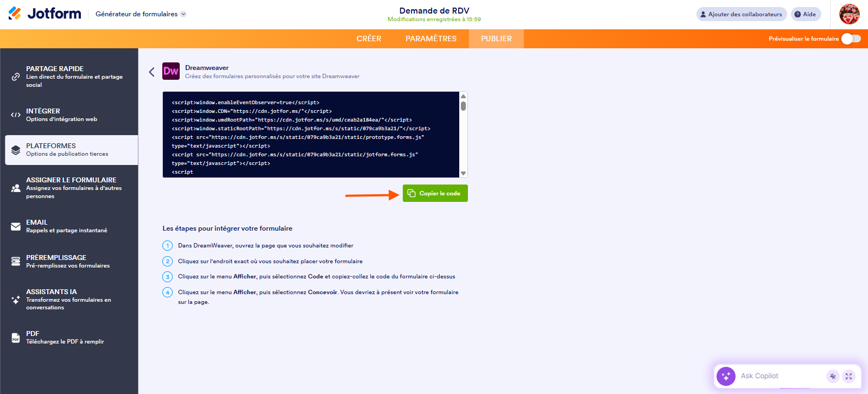This screenshot has height=394, width=868.
Task: Click the Copilot purple sparkle icon
Action: coord(726,376)
